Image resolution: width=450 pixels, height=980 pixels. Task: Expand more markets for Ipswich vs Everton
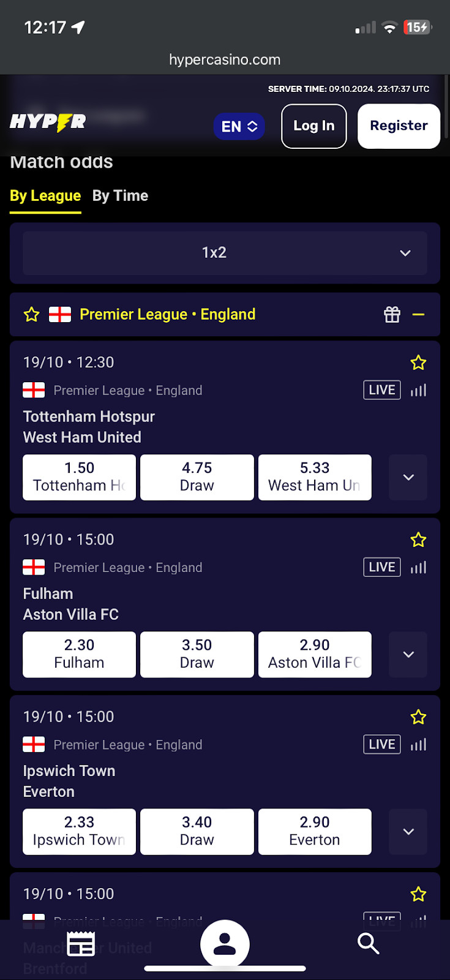(408, 832)
